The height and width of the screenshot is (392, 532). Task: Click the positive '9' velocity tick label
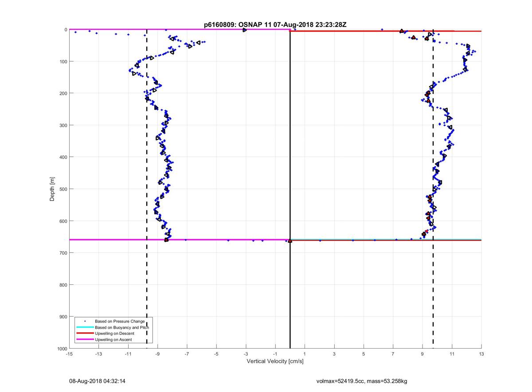[x=422, y=354]
